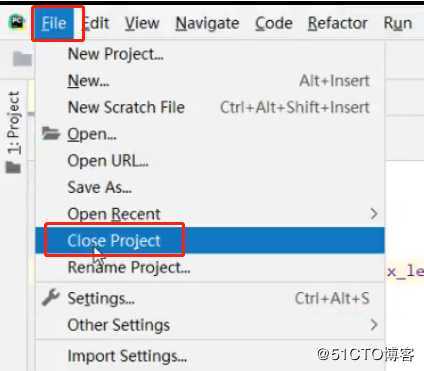Click the Project panel folder icon in sidebar
The width and height of the screenshot is (424, 371).
coord(13,167)
